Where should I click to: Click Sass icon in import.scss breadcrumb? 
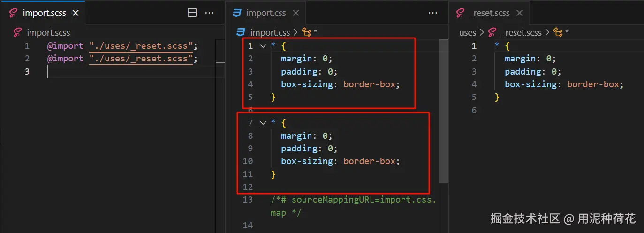coord(17,32)
